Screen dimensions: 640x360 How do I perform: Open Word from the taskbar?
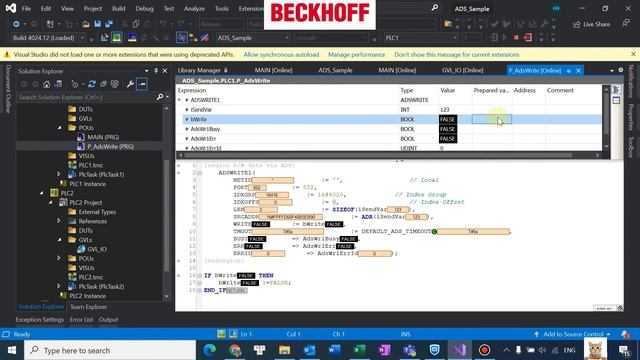coord(334,350)
